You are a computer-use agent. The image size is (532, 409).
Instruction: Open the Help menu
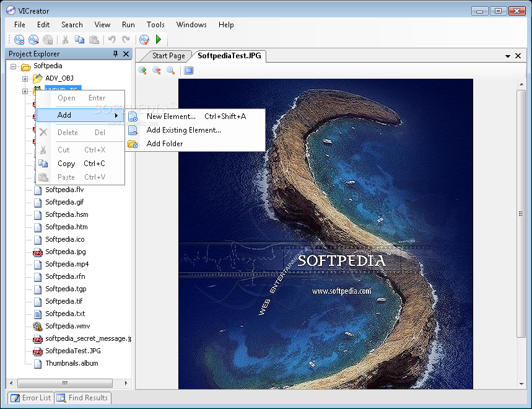click(x=226, y=25)
